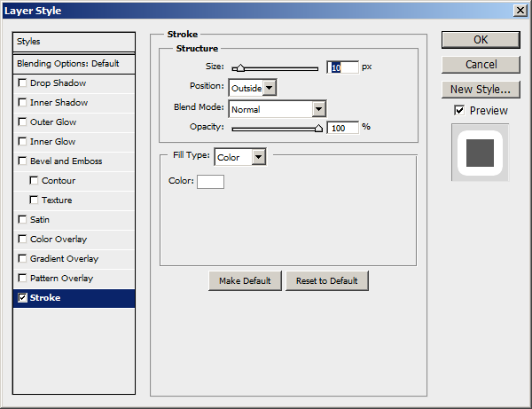Open the Bevel and Emboss settings label
The height and width of the screenshot is (409, 532).
tap(66, 161)
